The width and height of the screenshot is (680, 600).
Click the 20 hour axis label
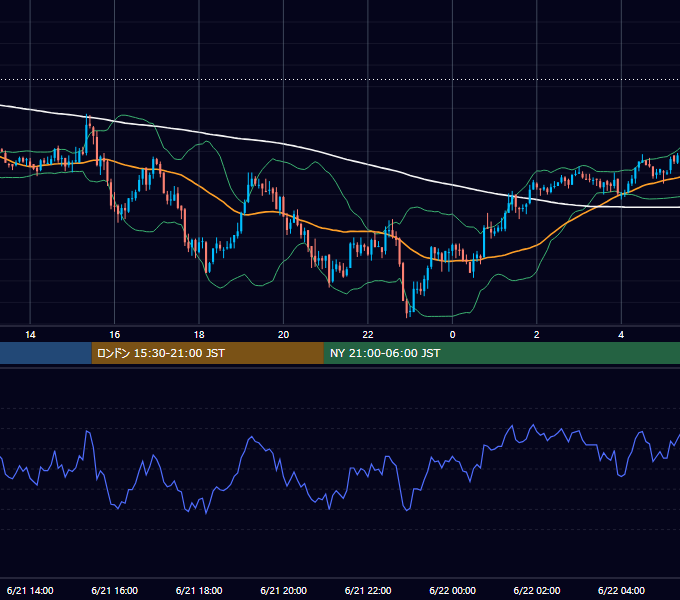[283, 335]
